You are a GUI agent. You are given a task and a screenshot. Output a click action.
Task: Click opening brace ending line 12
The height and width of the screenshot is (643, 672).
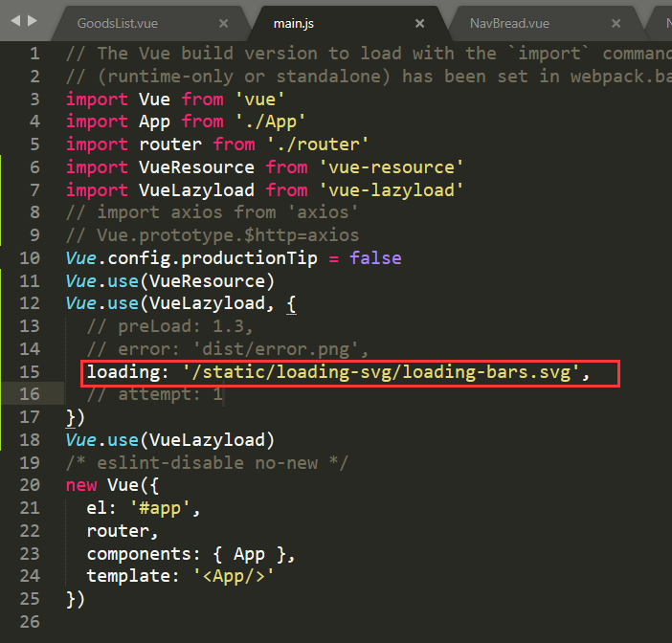(291, 303)
